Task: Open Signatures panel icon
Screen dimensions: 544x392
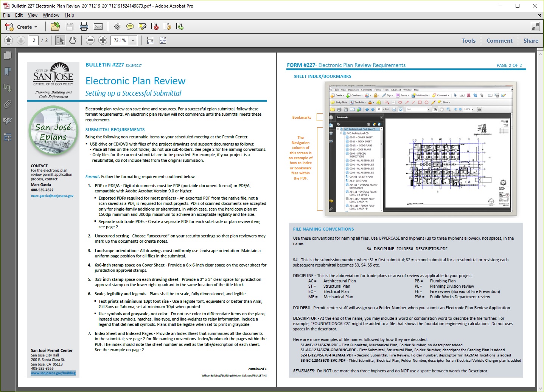Action: (x=8, y=121)
